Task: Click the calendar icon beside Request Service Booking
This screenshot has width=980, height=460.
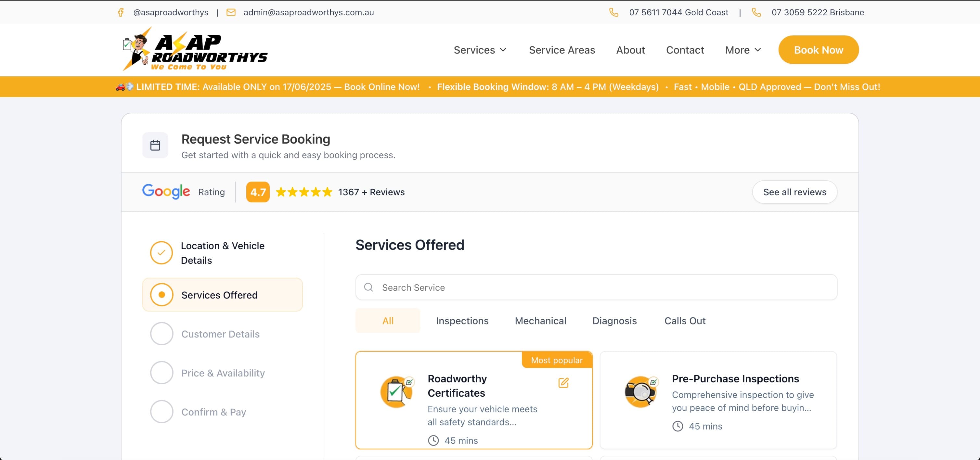Action: click(x=155, y=145)
